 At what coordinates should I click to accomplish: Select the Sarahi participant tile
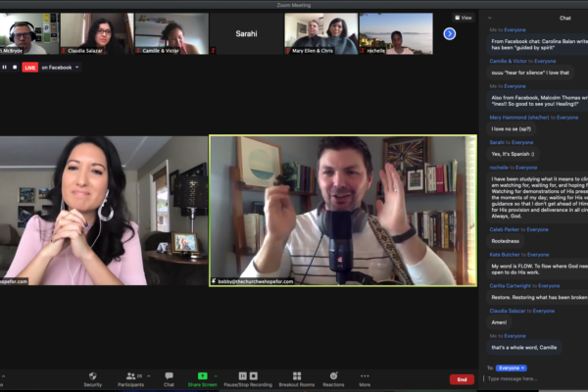(x=246, y=33)
